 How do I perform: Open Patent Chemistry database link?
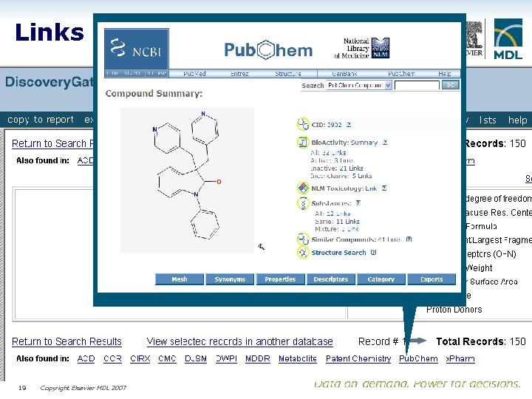point(358,358)
